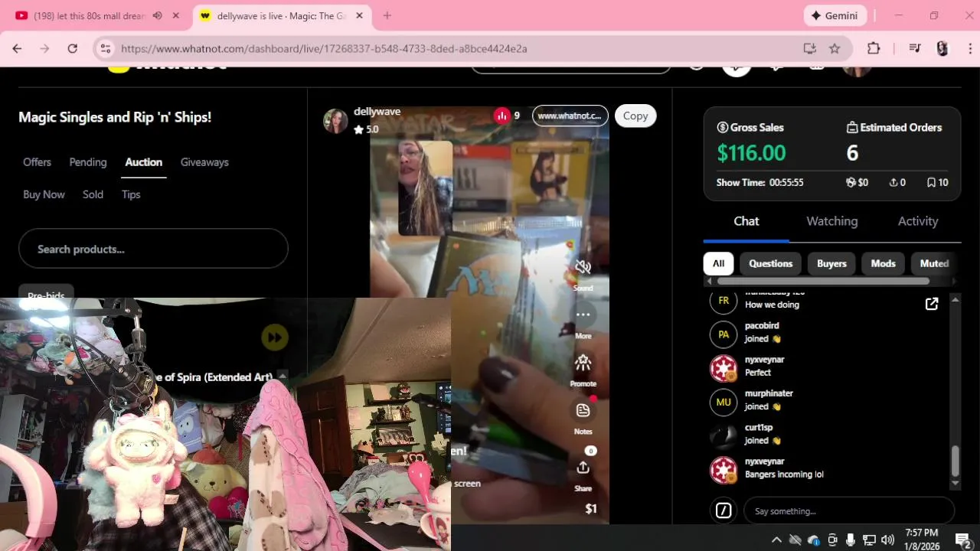The height and width of the screenshot is (551, 980).
Task: Click the shares count icon showing 0
Action: 893,183
